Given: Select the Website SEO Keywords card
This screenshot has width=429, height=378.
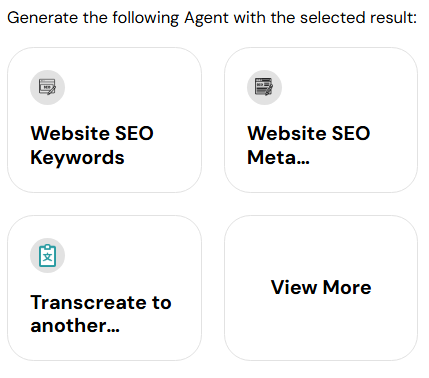Looking at the screenshot, I should coord(104,120).
